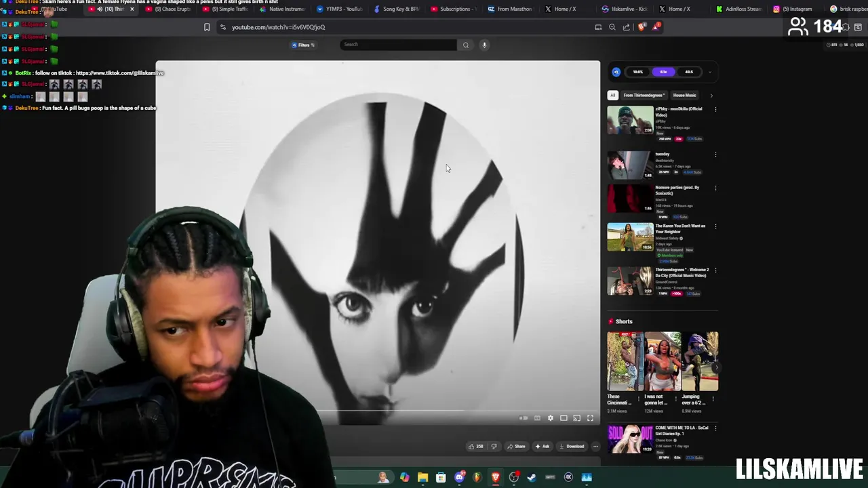The width and height of the screenshot is (868, 488).
Task: Open the Filters dropdown
Action: point(303,45)
